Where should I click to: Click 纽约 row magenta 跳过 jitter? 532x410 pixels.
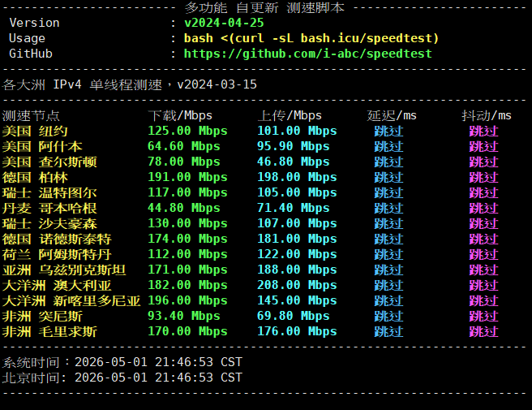click(483, 131)
